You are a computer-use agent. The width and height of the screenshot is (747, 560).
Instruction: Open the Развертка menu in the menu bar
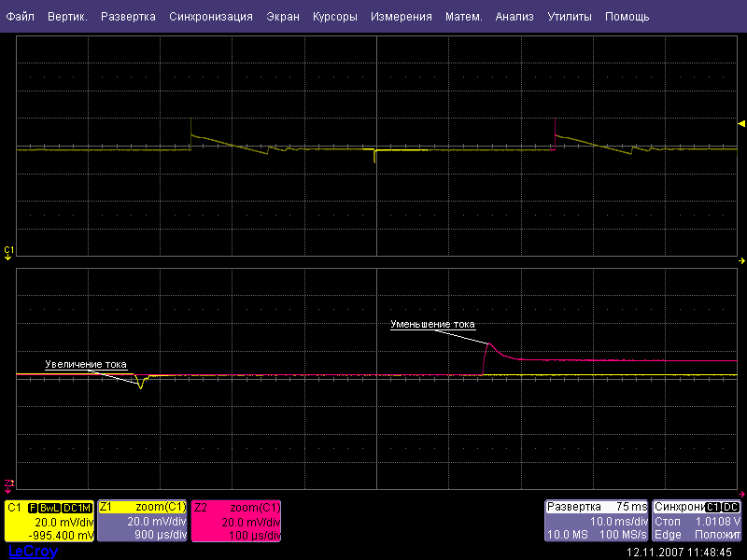[x=128, y=17]
